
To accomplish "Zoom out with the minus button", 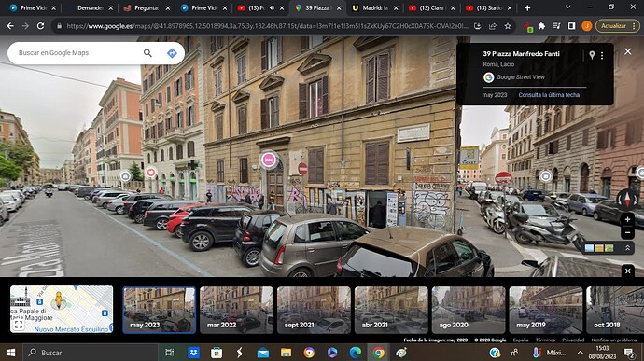I will (x=627, y=232).
